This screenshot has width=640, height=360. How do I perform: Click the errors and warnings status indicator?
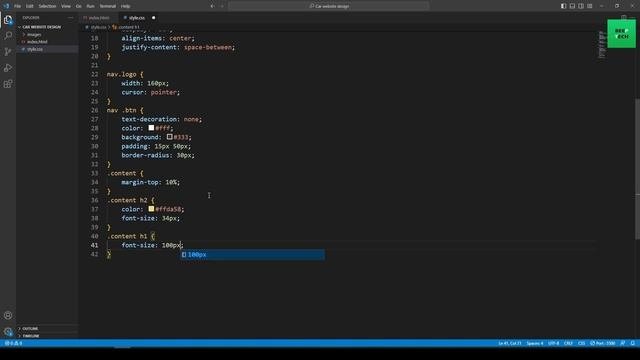13,343
